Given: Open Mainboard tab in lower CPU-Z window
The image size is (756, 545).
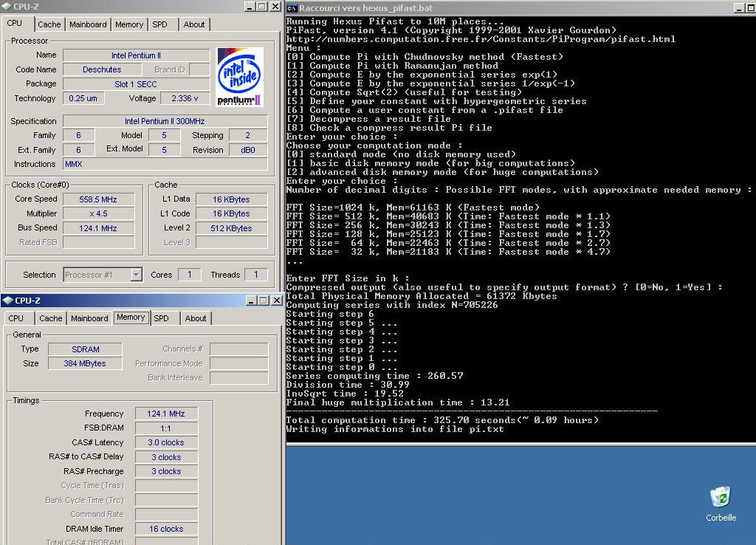Looking at the screenshot, I should click(x=89, y=318).
